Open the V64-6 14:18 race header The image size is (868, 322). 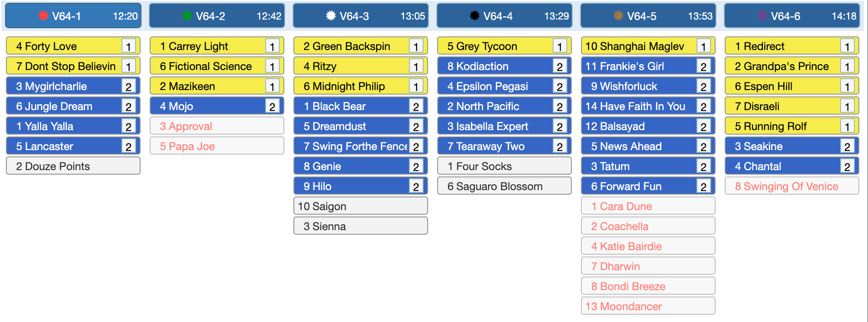(792, 16)
